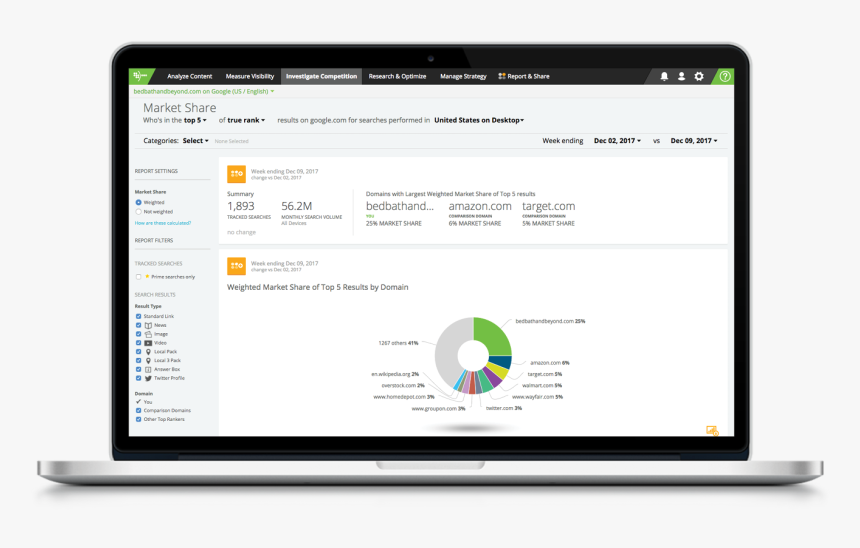Screen dimensions: 860x548
Task: Open the Investigate Competition menu
Action: [321, 76]
